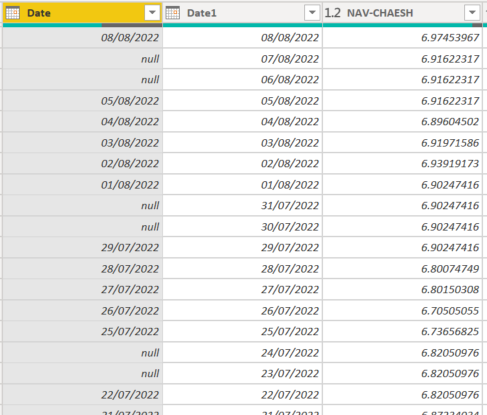Select the Date column header
The image size is (487, 415).
click(82, 13)
